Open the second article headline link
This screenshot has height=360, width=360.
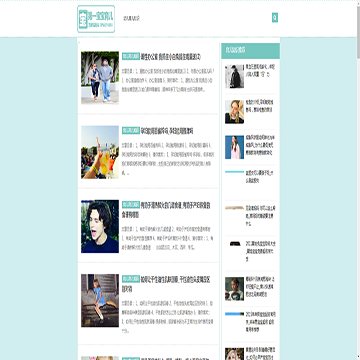pos(167,131)
